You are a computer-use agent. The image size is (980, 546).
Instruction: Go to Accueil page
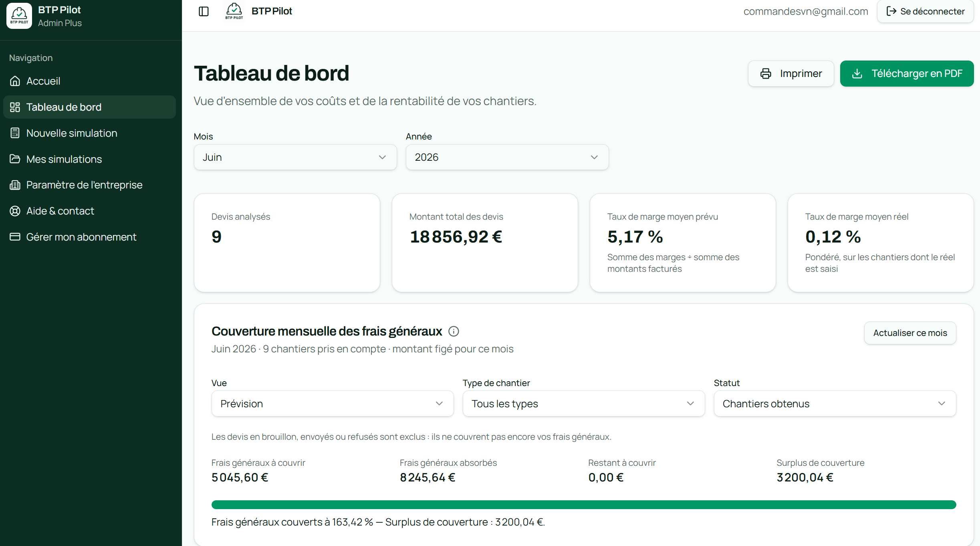tap(89, 81)
